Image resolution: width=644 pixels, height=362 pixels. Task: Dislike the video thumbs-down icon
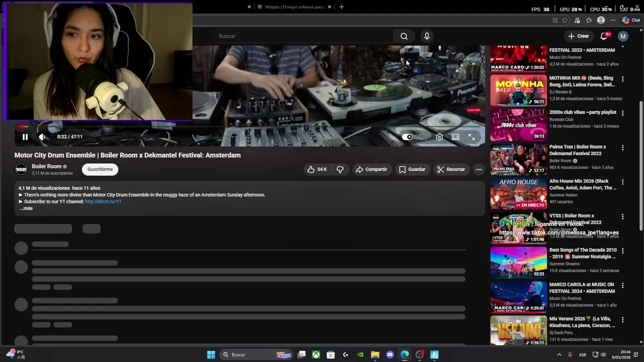[340, 169]
